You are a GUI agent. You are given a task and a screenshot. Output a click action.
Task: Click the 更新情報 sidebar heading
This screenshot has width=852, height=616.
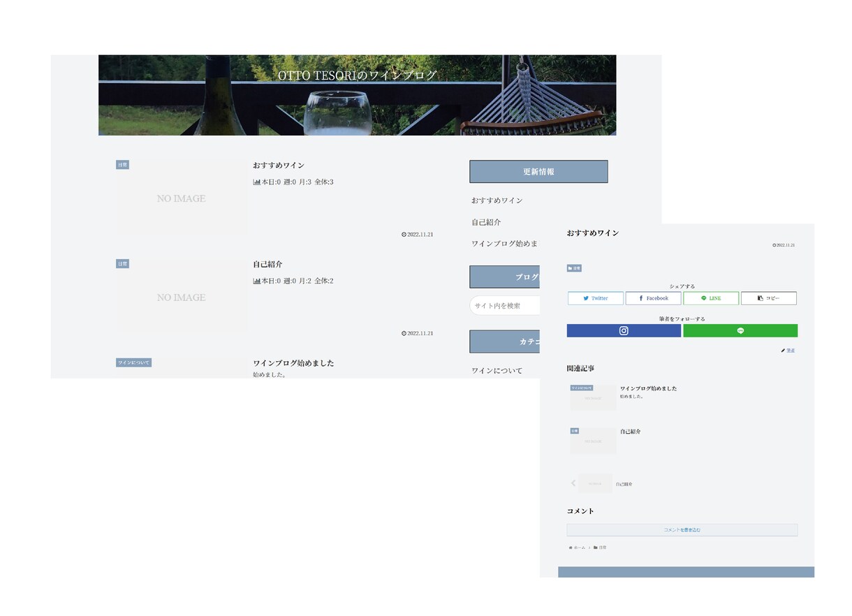tap(538, 172)
